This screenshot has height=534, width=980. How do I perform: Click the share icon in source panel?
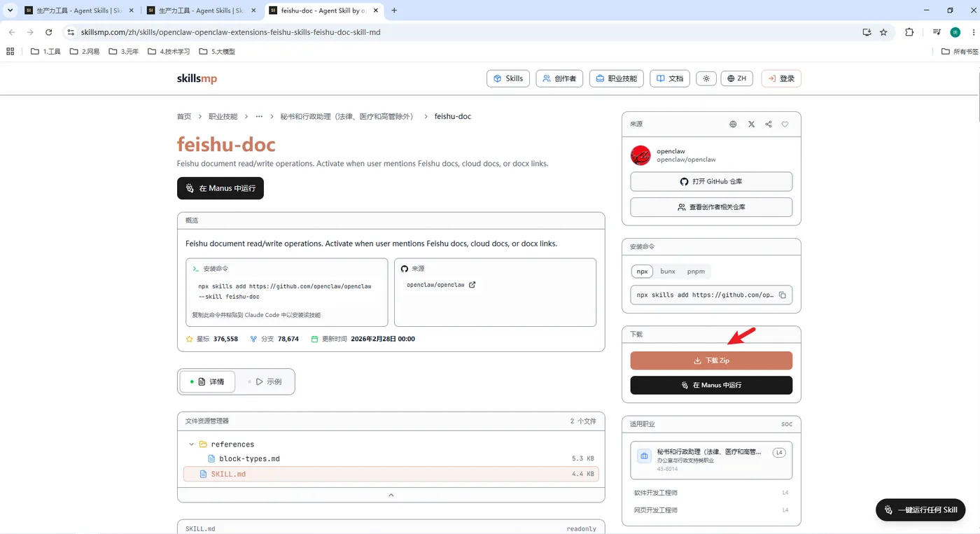(x=769, y=124)
